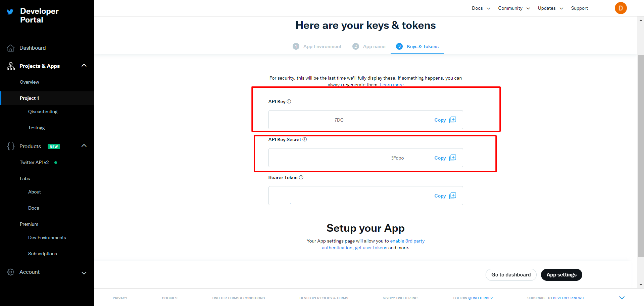Click the page vertical scrollbar
The width and height of the screenshot is (644, 306).
641,155
